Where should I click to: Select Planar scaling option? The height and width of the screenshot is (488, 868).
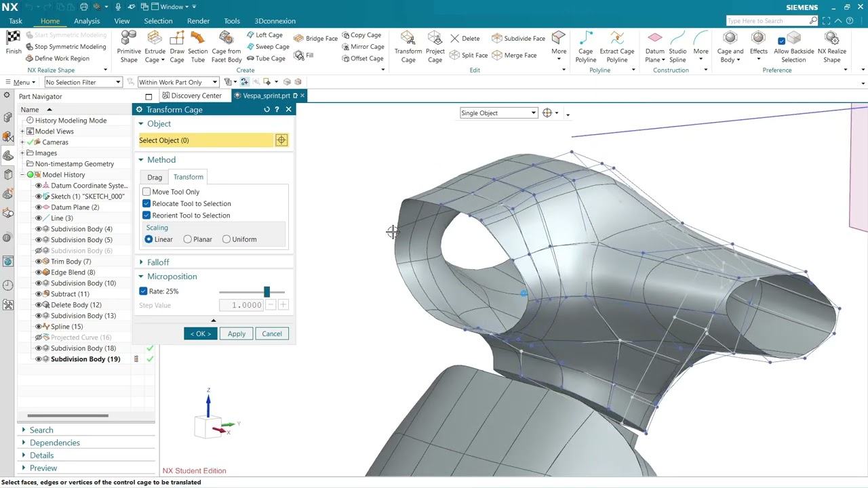click(188, 239)
